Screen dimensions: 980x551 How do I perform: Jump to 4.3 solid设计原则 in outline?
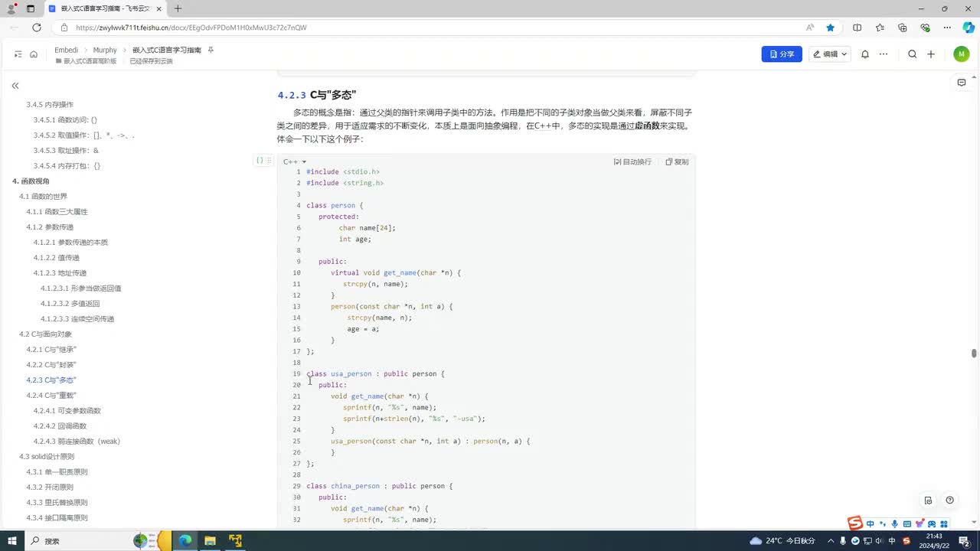click(x=47, y=457)
